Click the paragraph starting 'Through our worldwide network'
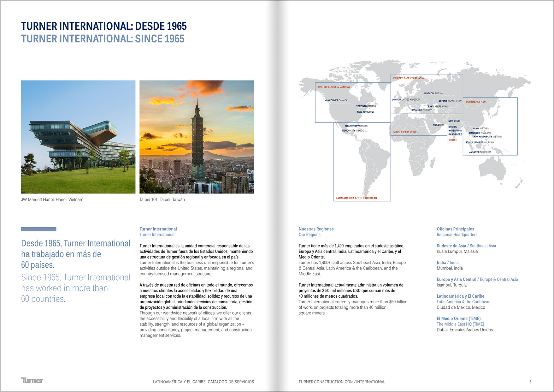The height and width of the screenshot is (392, 554). coord(196,324)
